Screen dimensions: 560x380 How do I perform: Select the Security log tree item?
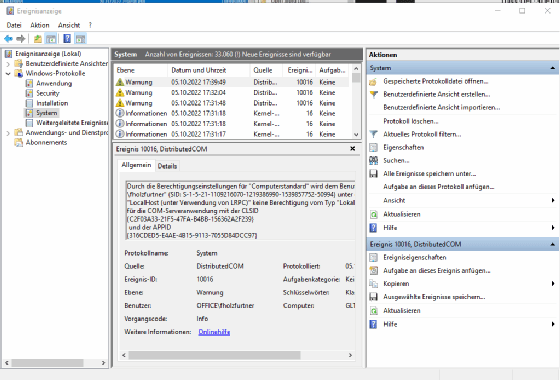click(x=48, y=93)
